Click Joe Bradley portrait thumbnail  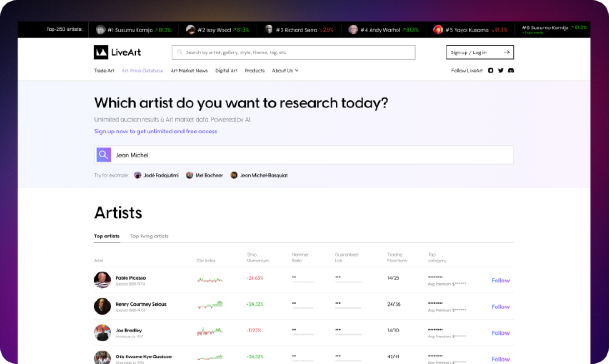tap(102, 332)
